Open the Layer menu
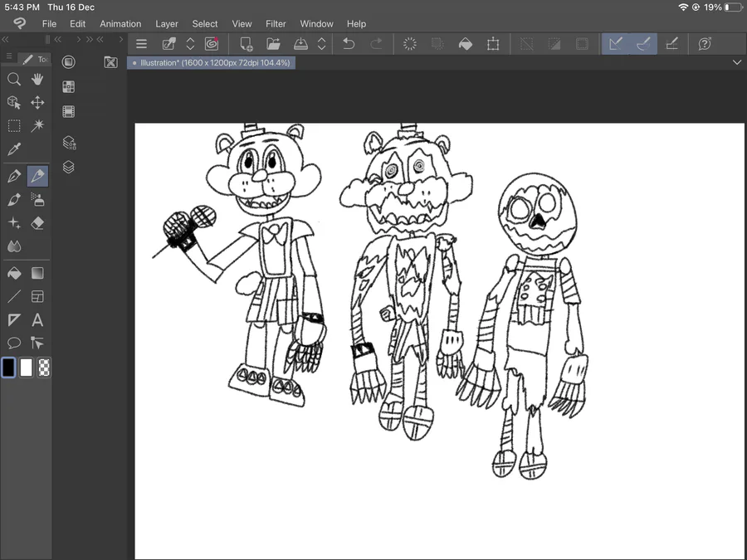The height and width of the screenshot is (560, 747). coord(167,24)
